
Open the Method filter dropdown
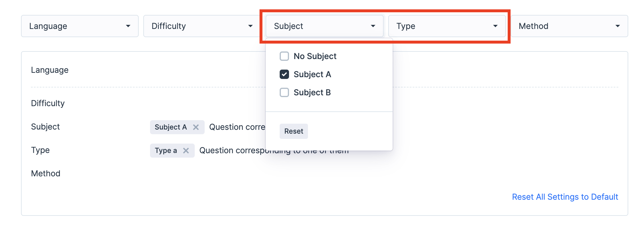click(563, 26)
